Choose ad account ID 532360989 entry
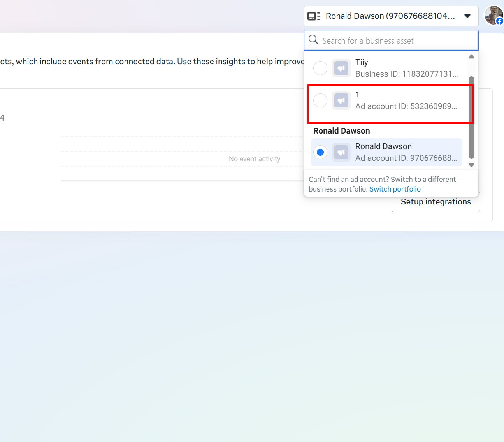Screen dimensions: 504x442 pos(406,101)
